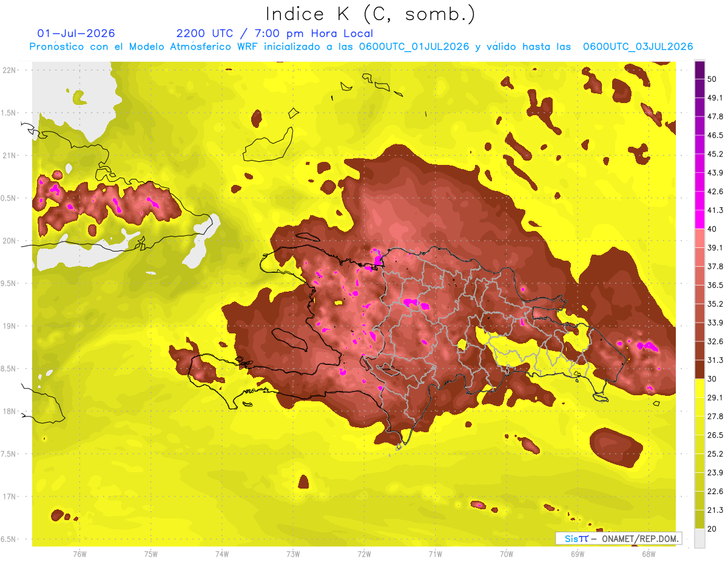The image size is (728, 562).
Task: Click the colorbar value 31.3
Action: pyautogui.click(x=715, y=360)
